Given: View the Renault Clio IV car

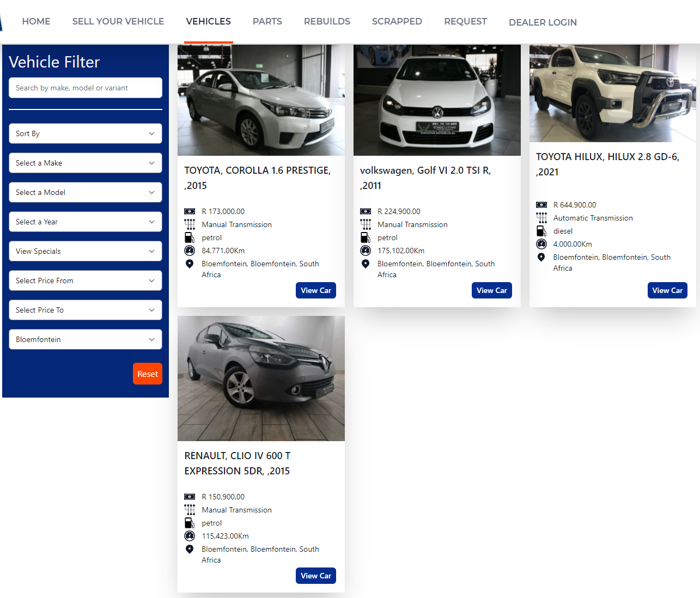Looking at the screenshot, I should click(x=316, y=576).
